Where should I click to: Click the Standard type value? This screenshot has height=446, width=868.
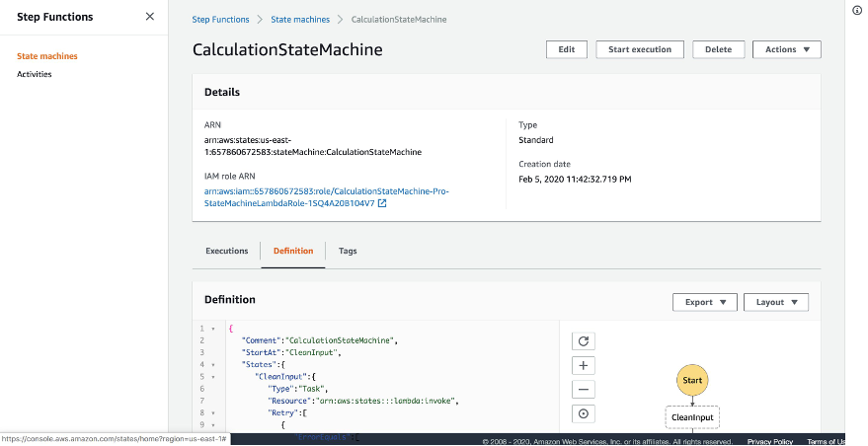tap(536, 140)
